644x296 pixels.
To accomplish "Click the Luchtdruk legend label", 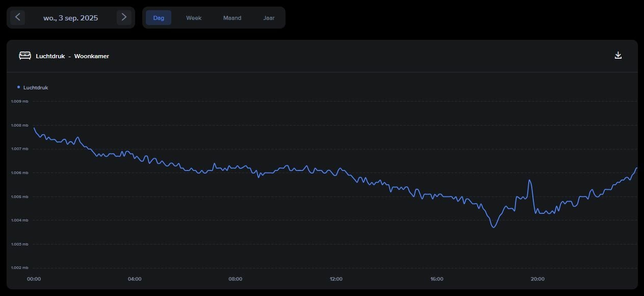I will (36, 88).
